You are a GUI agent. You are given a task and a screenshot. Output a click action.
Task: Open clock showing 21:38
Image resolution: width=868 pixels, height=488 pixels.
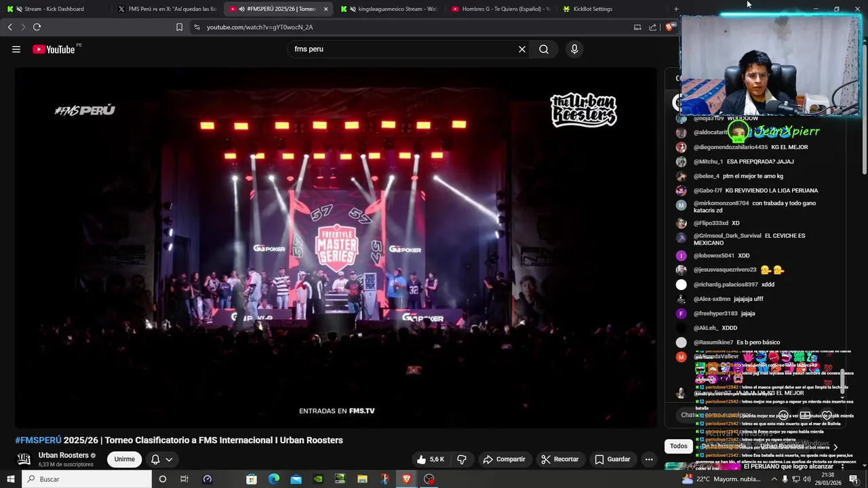[x=828, y=479]
